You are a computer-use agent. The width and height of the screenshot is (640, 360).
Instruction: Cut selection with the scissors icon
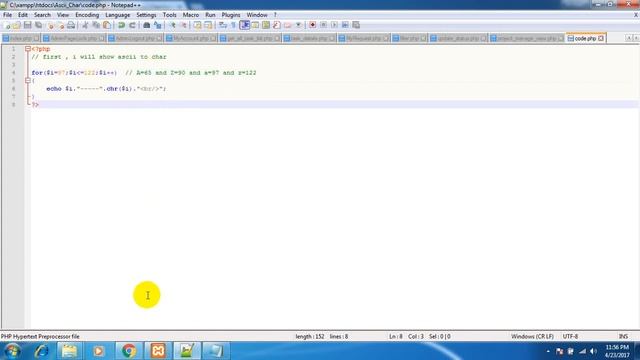(85, 25)
